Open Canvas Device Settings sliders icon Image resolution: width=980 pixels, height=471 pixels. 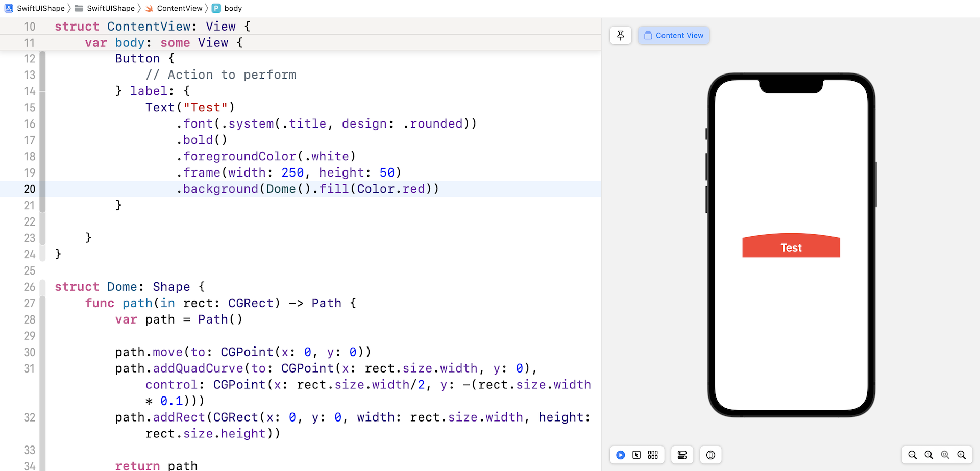(682, 455)
